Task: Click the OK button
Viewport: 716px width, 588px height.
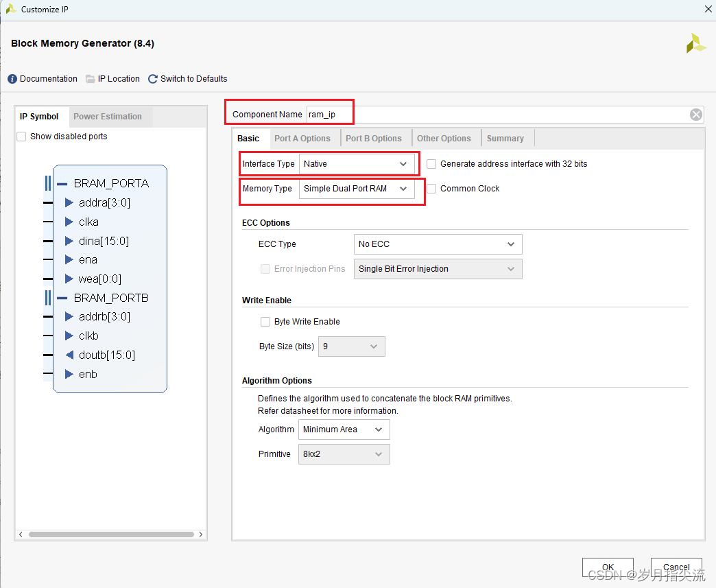Action: pyautogui.click(x=608, y=567)
